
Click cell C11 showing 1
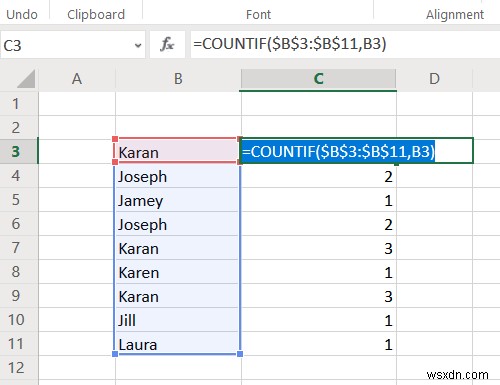pyautogui.click(x=319, y=344)
